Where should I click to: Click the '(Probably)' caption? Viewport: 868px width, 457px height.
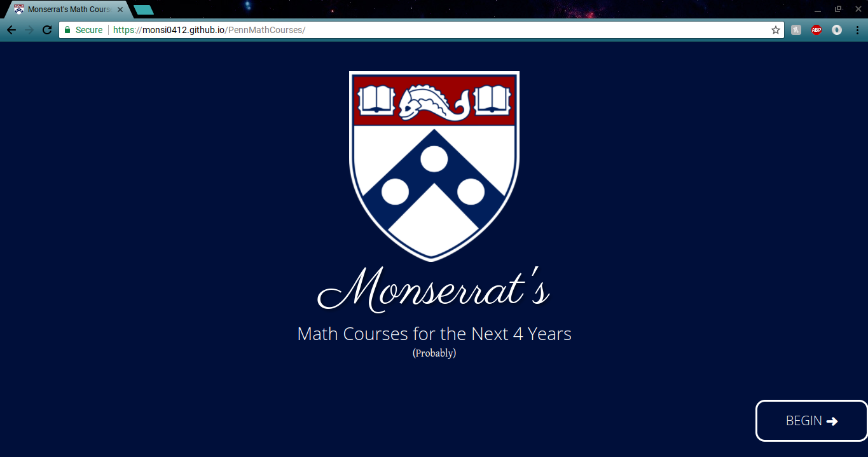point(434,353)
